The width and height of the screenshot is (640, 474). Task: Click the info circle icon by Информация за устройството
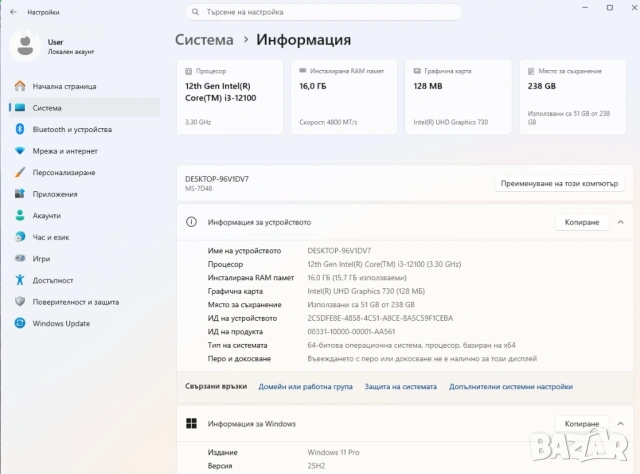pyautogui.click(x=191, y=222)
